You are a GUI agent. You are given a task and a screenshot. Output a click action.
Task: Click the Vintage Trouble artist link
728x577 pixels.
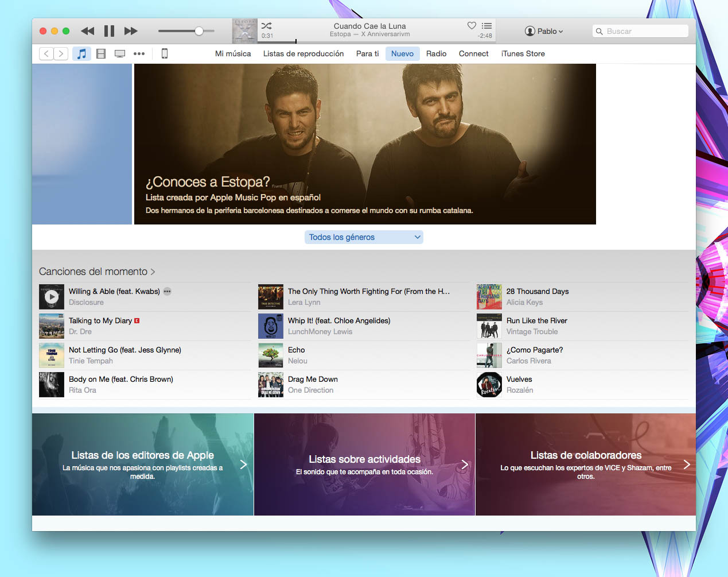[532, 331]
